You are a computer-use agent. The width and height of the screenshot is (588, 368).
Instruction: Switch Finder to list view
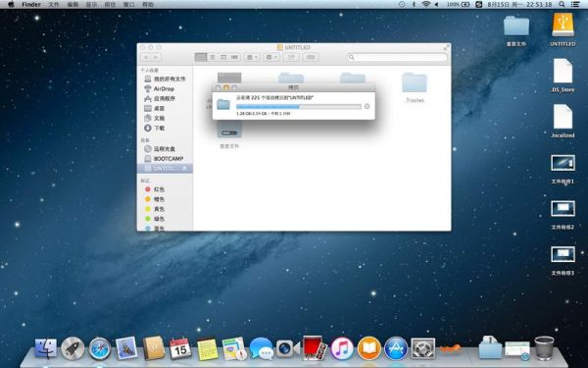pos(213,57)
